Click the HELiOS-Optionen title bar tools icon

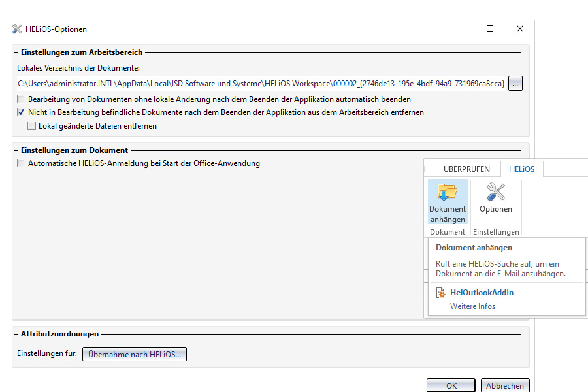pos(17,29)
